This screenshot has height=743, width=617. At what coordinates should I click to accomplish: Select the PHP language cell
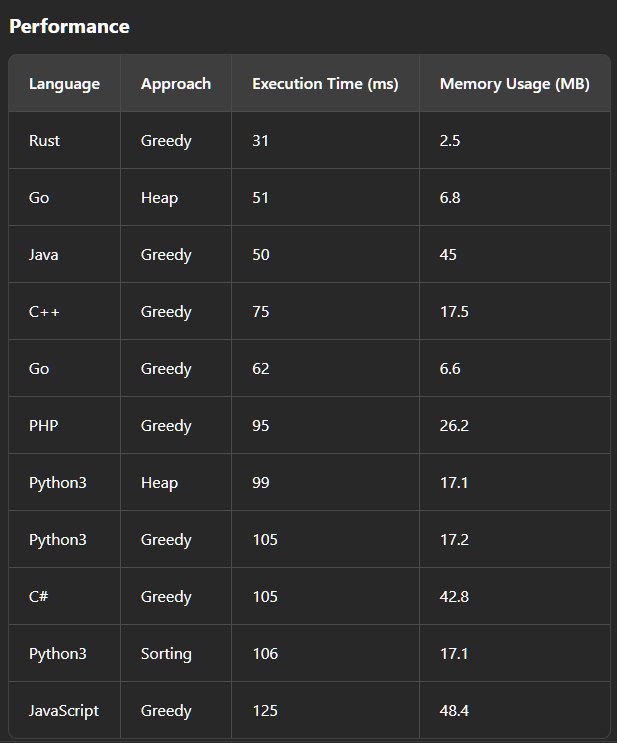click(x=44, y=426)
